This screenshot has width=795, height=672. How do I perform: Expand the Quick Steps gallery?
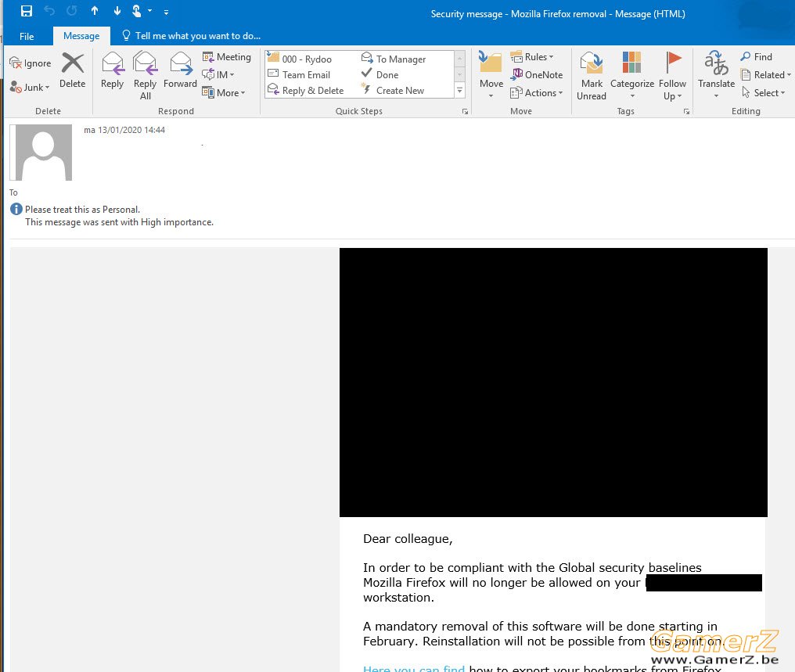coord(460,91)
